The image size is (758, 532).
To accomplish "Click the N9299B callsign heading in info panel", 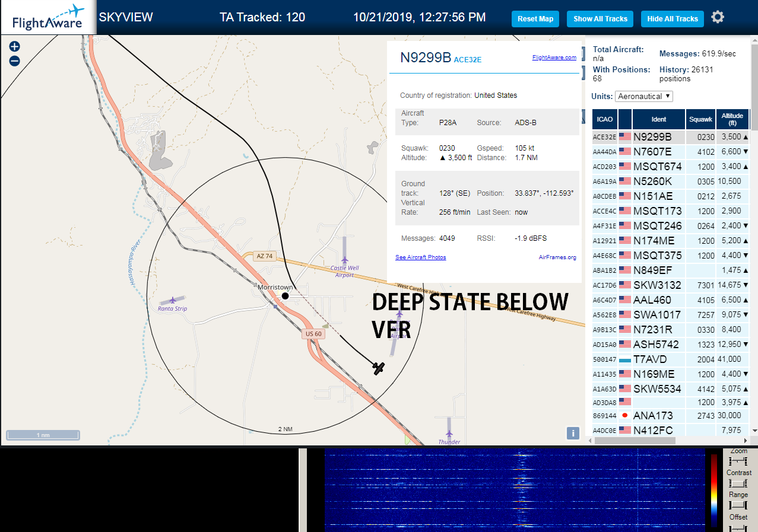I will click(426, 58).
